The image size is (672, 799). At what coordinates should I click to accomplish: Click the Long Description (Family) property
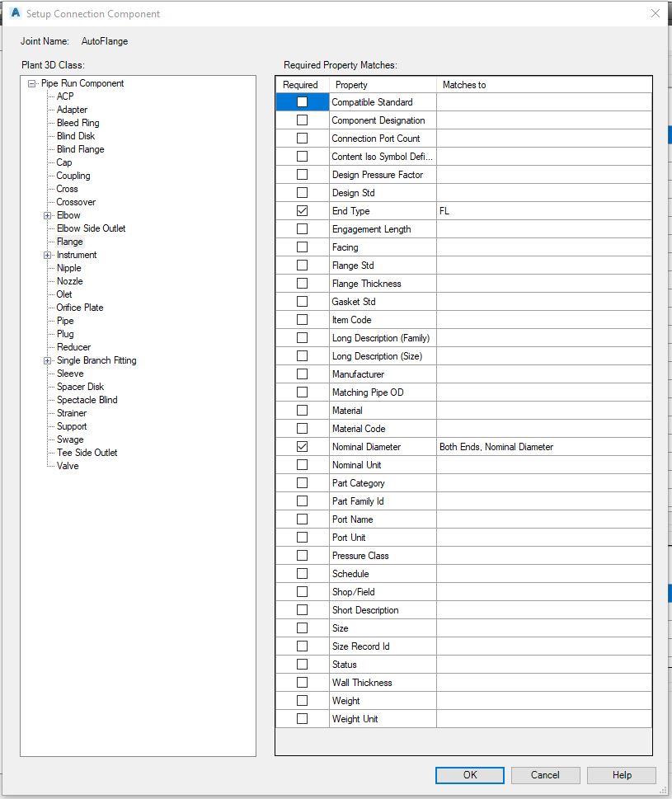[381, 338]
